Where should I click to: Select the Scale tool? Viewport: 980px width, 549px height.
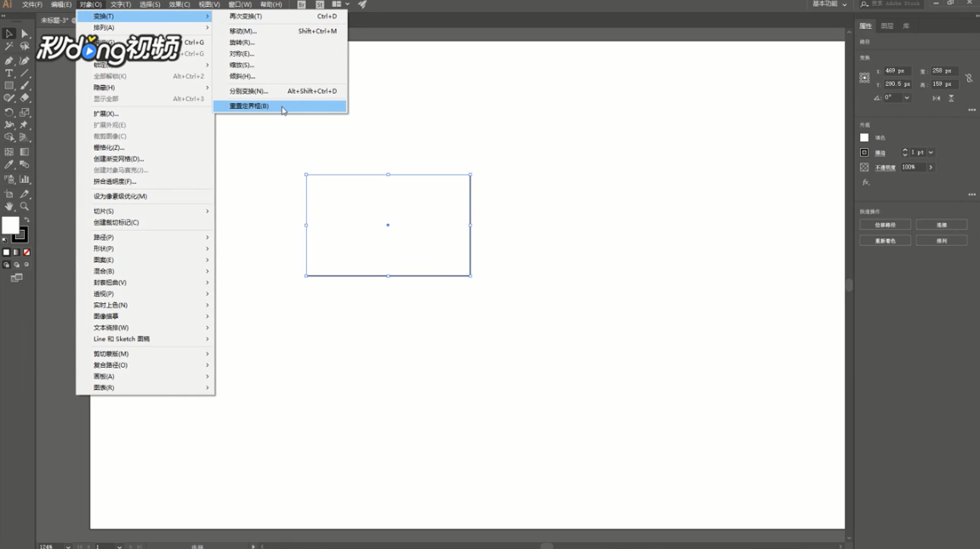[25, 112]
